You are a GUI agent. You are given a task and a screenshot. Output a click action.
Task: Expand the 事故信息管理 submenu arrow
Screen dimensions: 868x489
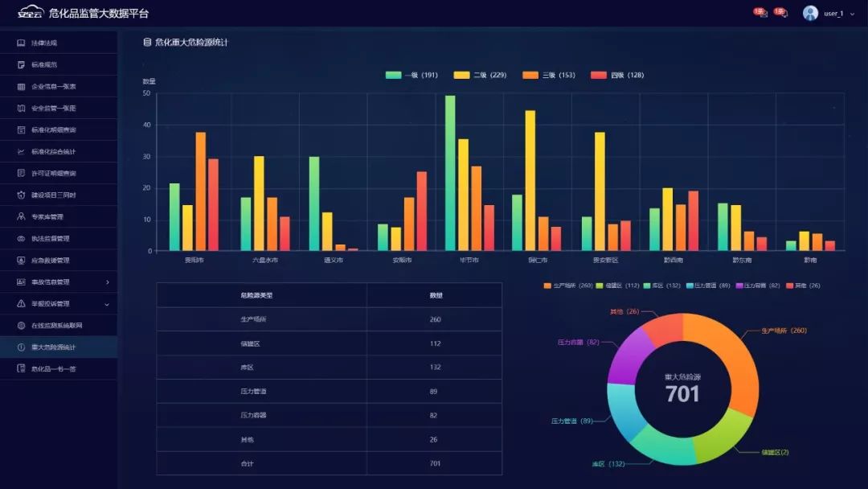tap(108, 281)
